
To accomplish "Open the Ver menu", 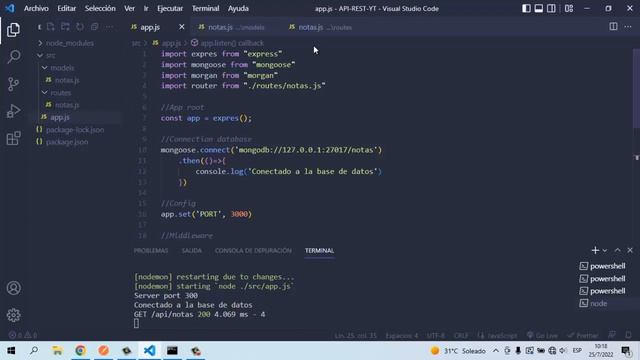I will [129, 8].
